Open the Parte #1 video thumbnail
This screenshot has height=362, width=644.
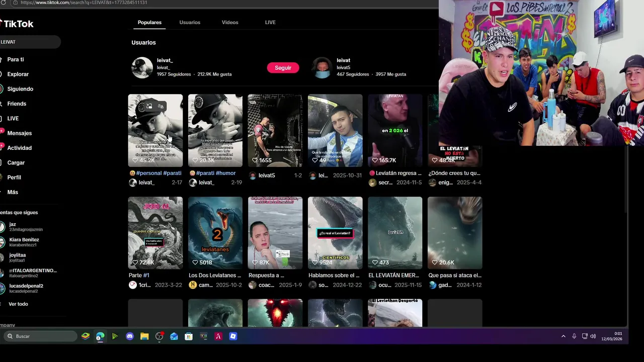(x=155, y=233)
